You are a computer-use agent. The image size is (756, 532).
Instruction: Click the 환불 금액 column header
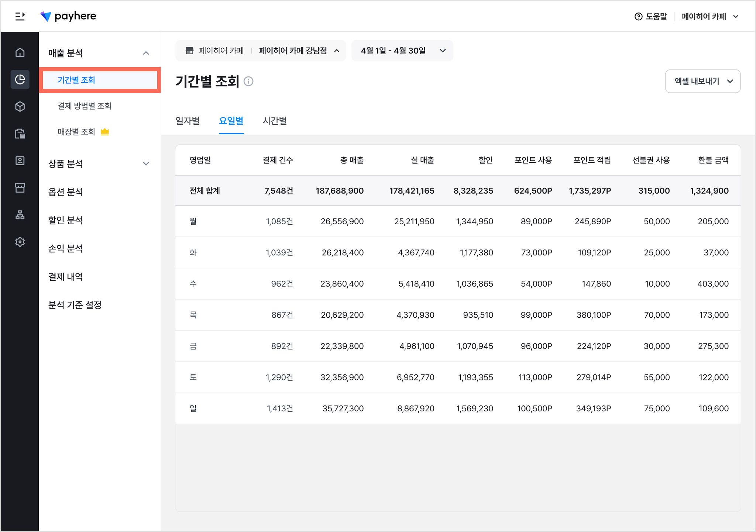coord(714,160)
